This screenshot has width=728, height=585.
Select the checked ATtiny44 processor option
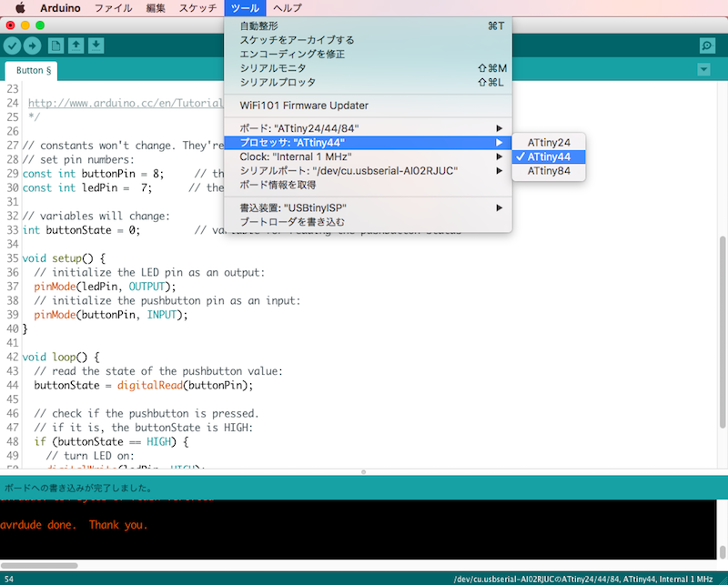[549, 156]
